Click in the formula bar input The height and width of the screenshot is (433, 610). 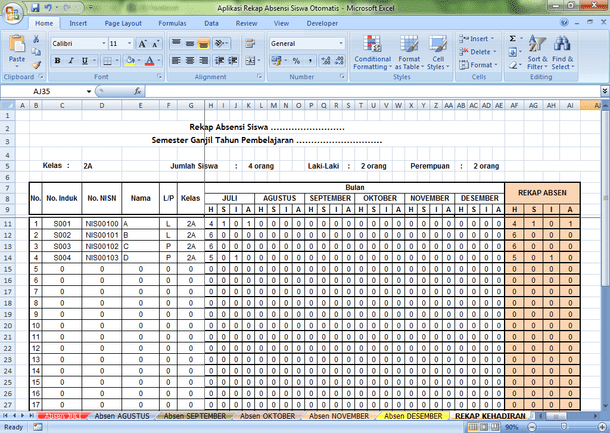click(373, 91)
